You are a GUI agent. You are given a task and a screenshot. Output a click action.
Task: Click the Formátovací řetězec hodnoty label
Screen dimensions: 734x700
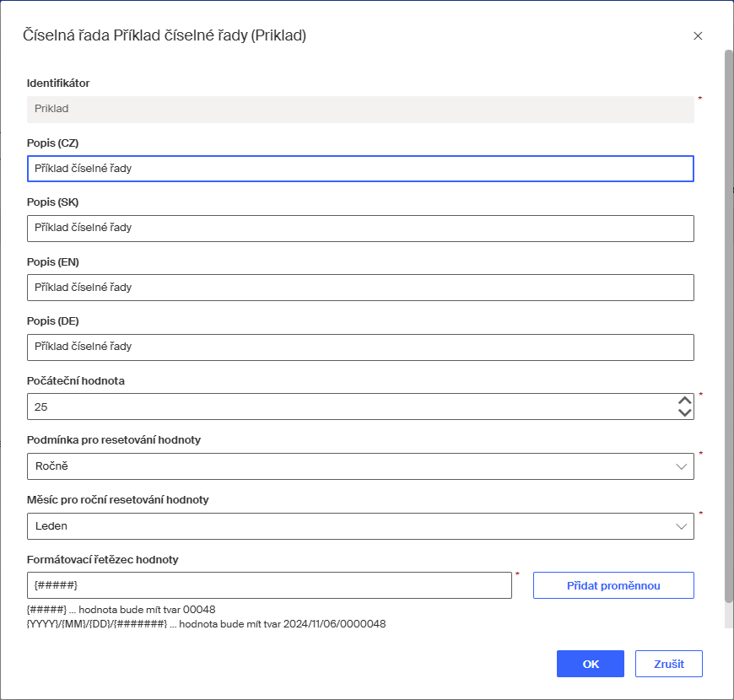coord(103,559)
